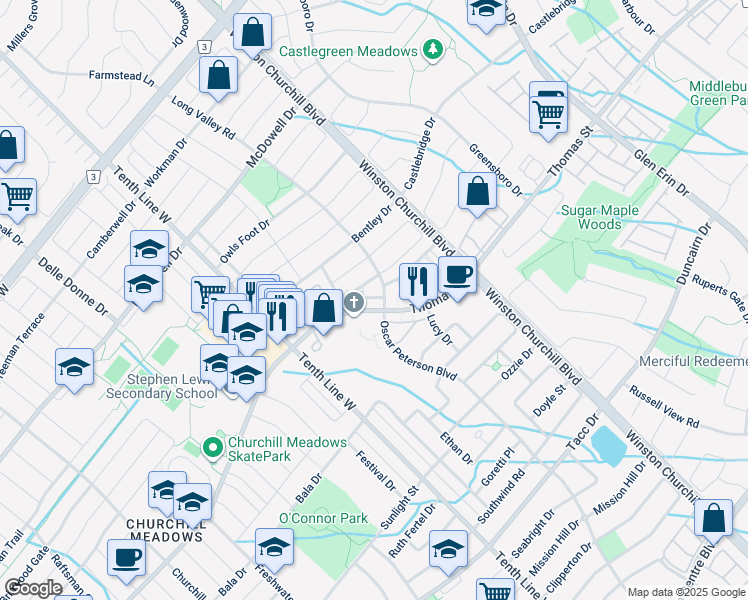748x600 pixels.
Task: Select the right school marker above Churchill Meadows label
Action: pyautogui.click(x=192, y=503)
